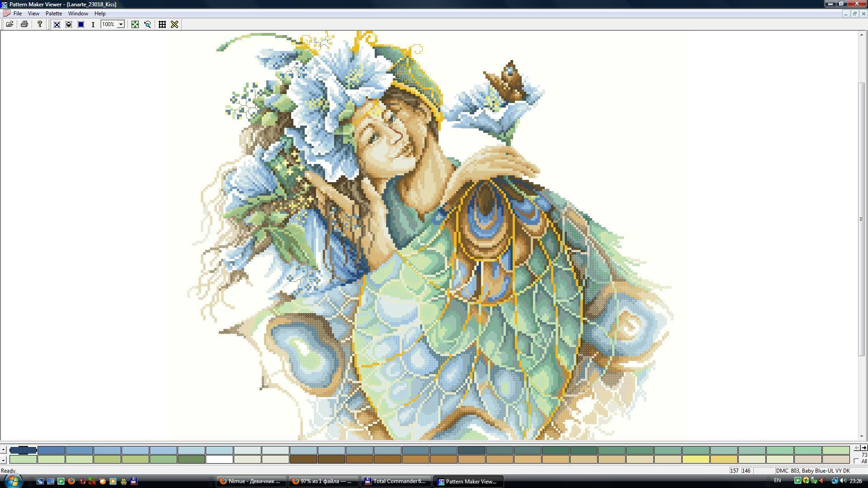Select the half-filled symbol view icon
The image size is (868, 488).
point(69,24)
